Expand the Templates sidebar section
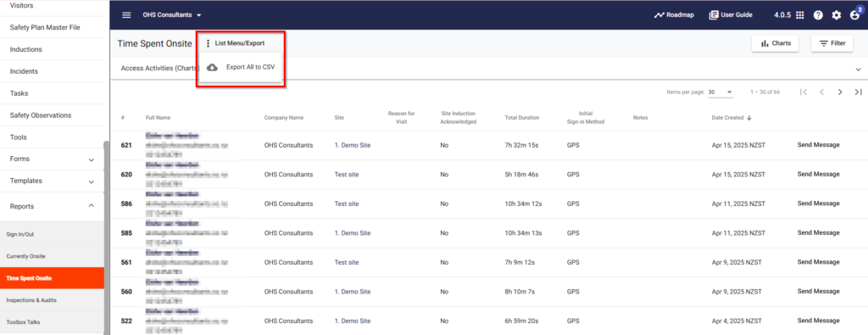Viewport: 868px width, 335px height. [x=52, y=181]
